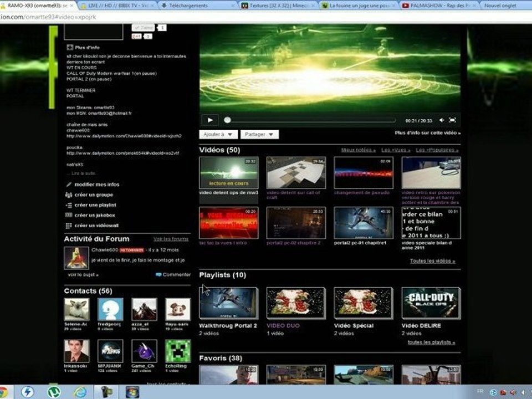Open Internet Explorer from taskbar

pos(80,392)
